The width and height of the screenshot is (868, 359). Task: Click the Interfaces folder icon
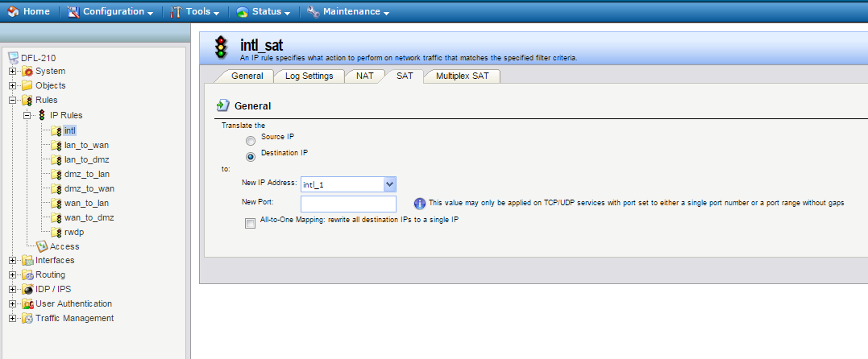[x=27, y=261]
